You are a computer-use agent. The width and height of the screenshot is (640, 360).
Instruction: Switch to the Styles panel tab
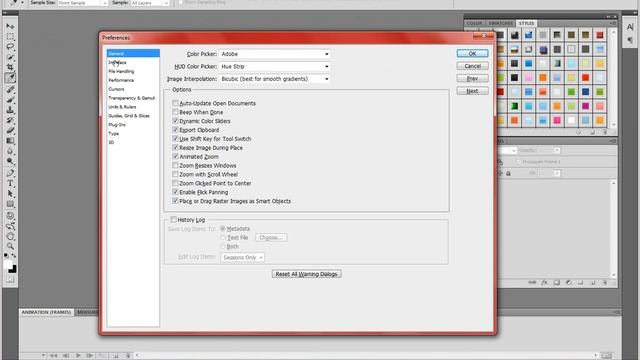tap(527, 23)
